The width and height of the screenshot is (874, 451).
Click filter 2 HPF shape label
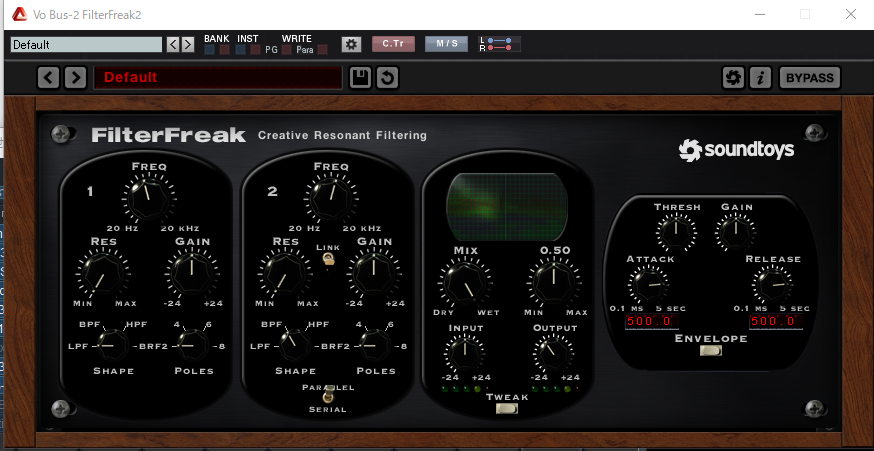click(318, 324)
